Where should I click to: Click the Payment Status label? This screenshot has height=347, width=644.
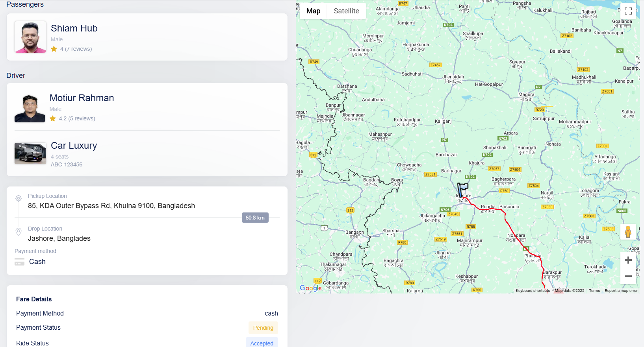click(x=38, y=327)
